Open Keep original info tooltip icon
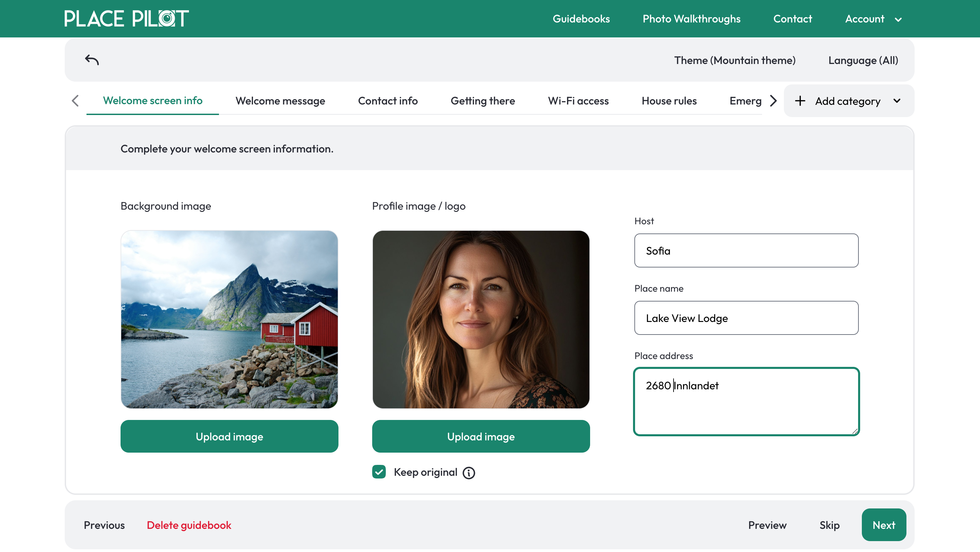The height and width of the screenshot is (552, 980). 469,473
